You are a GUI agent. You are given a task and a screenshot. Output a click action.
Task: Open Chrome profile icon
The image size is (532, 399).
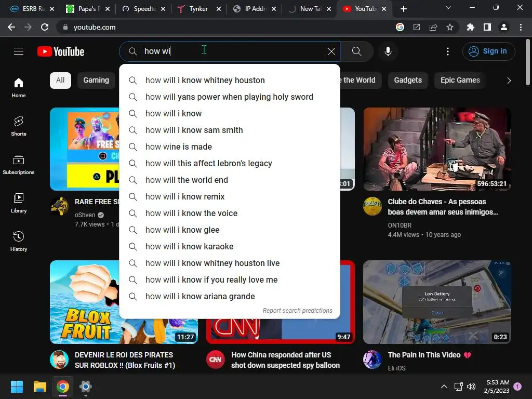(504, 27)
